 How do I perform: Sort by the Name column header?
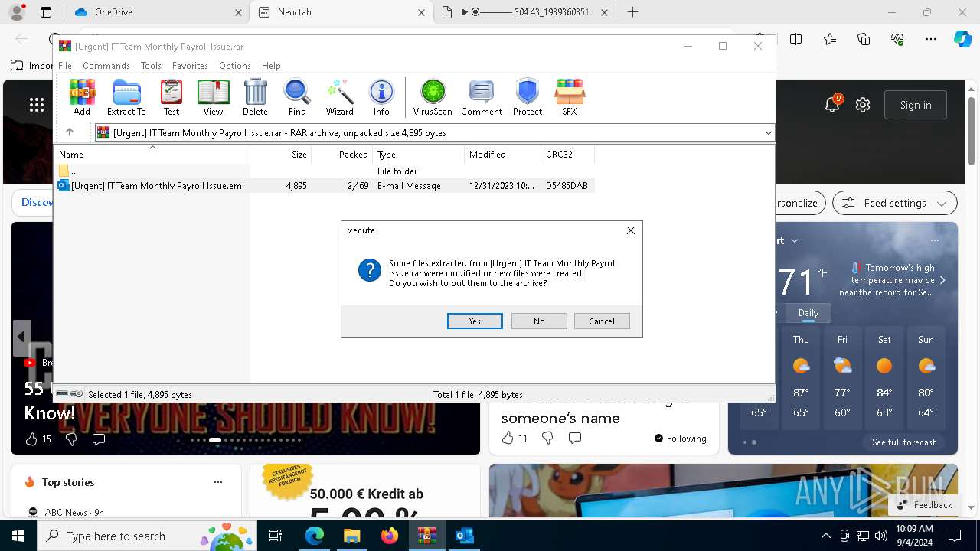click(152, 154)
